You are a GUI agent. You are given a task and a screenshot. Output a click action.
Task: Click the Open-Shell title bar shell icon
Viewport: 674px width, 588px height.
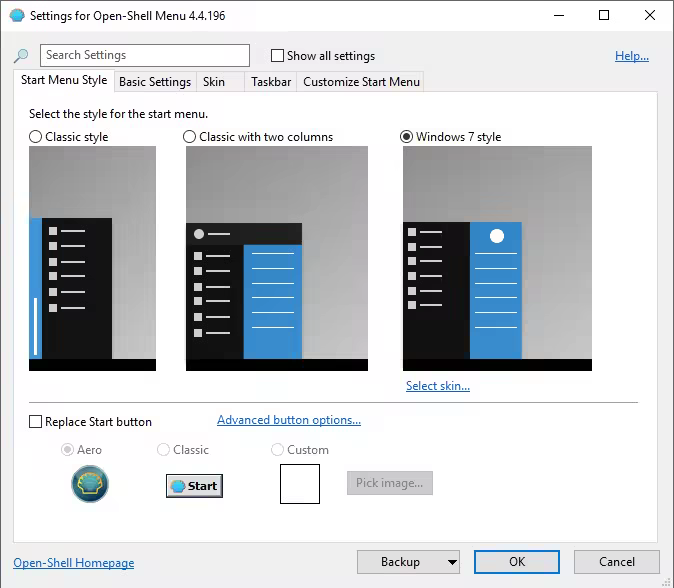(x=17, y=16)
